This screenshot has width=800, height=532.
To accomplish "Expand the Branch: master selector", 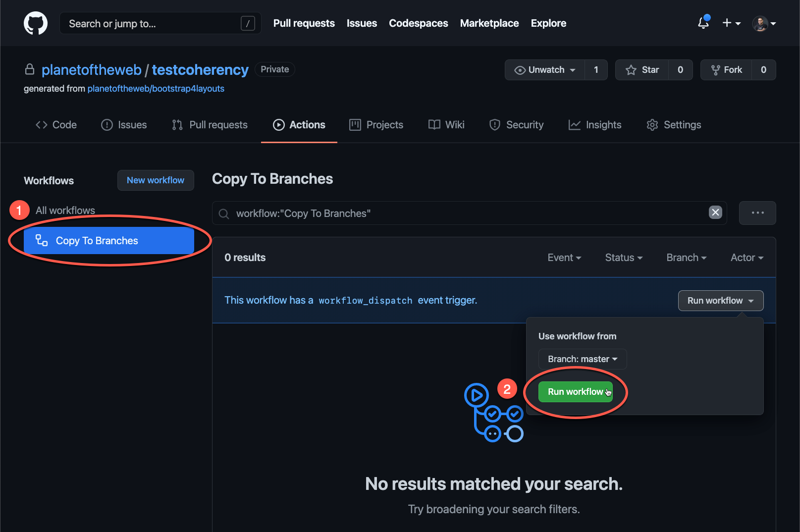I will coord(582,359).
